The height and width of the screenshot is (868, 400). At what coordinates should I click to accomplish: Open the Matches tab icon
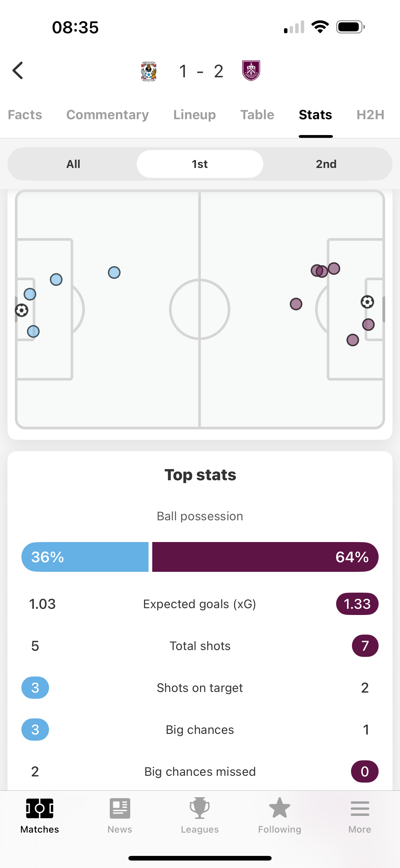(x=40, y=808)
